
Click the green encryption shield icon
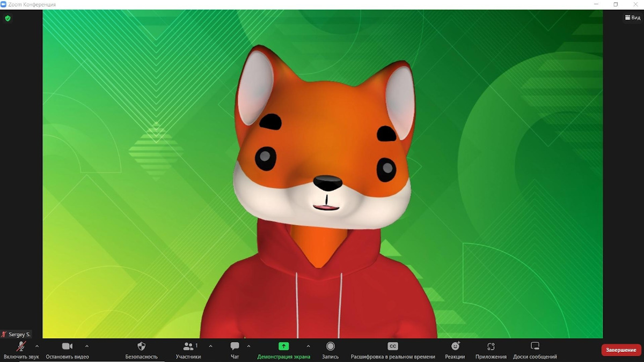click(8, 18)
